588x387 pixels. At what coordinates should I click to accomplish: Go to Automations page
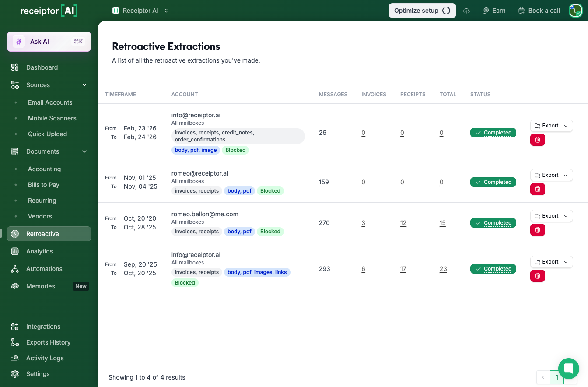(44, 269)
